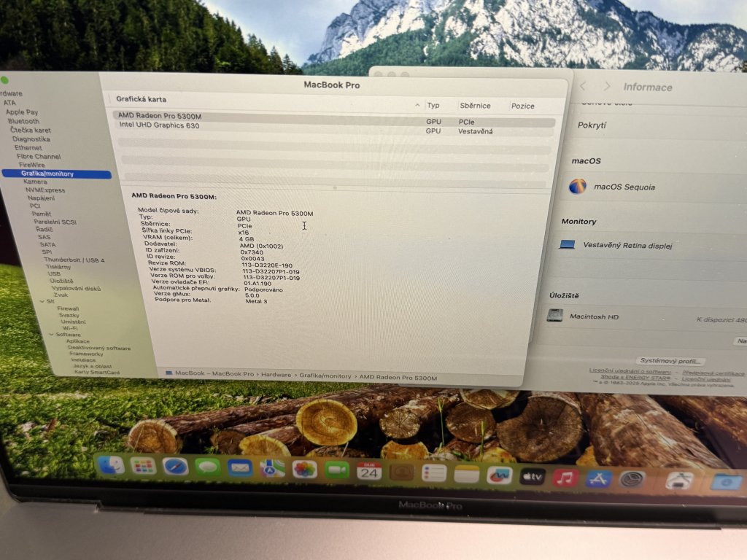
Task: Select Deaktivovaný software in the sidebar
Action: pyautogui.click(x=99, y=348)
